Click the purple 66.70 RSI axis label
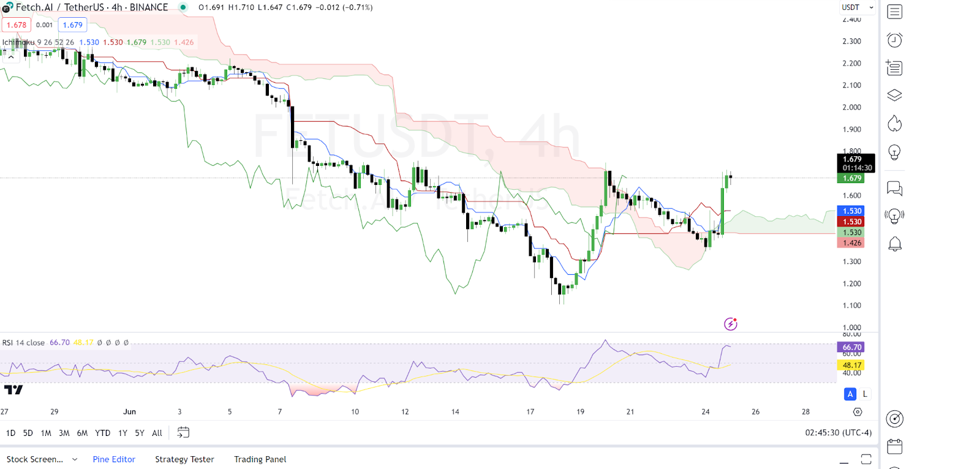This screenshot has width=980, height=469. (x=851, y=347)
